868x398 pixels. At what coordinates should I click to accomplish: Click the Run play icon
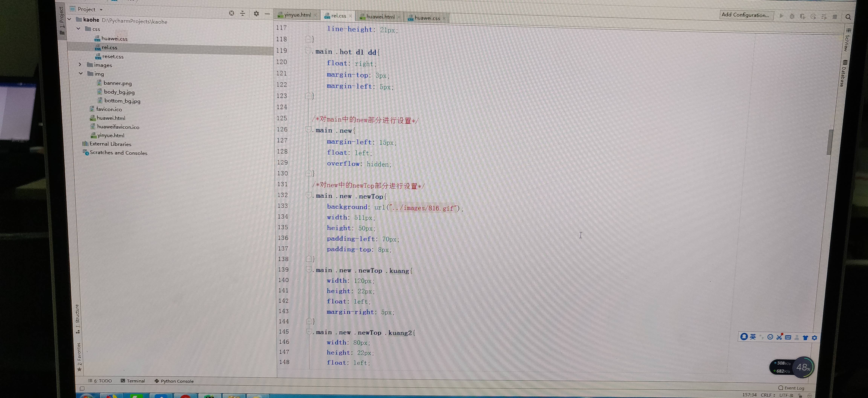coord(781,16)
